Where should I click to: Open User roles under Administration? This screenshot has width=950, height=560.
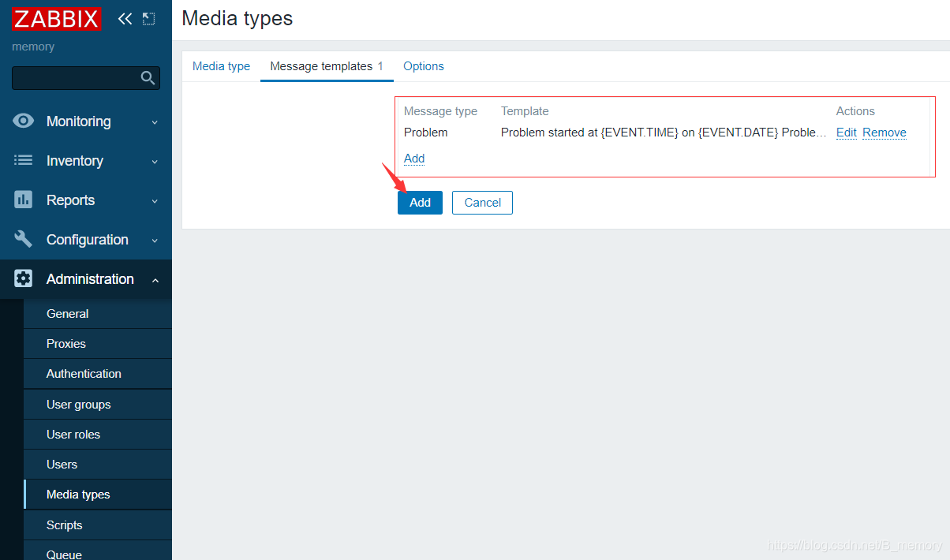click(98, 435)
